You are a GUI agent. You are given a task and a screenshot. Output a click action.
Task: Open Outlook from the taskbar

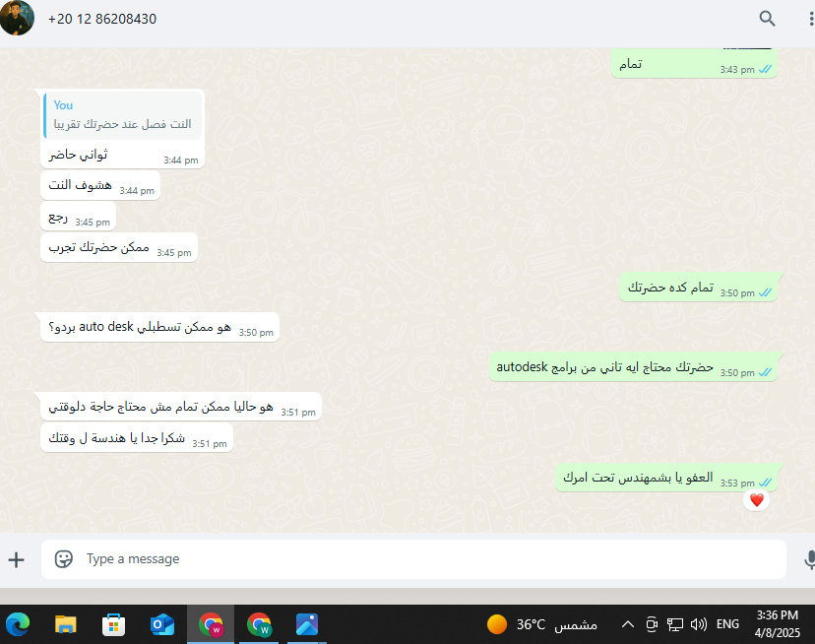(x=161, y=624)
